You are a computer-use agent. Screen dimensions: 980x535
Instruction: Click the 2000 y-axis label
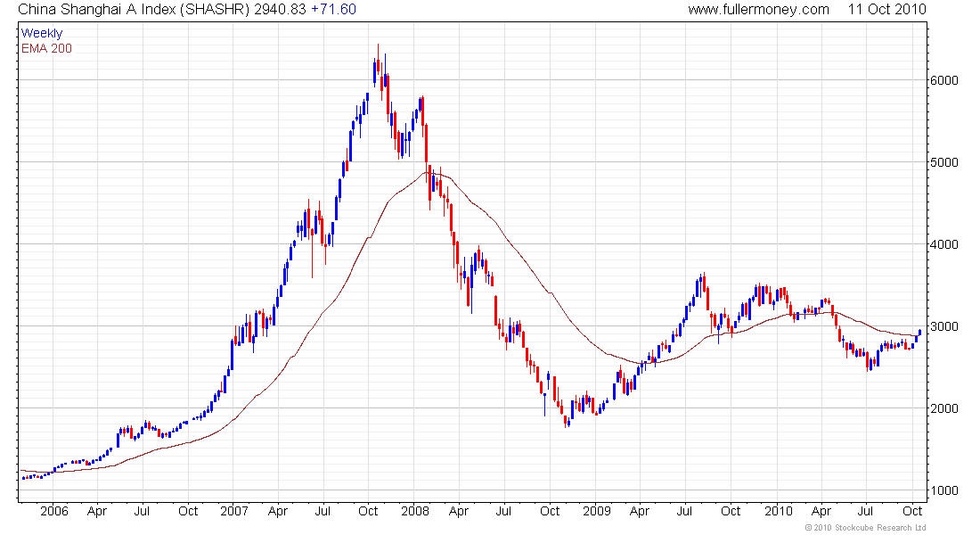coord(943,408)
